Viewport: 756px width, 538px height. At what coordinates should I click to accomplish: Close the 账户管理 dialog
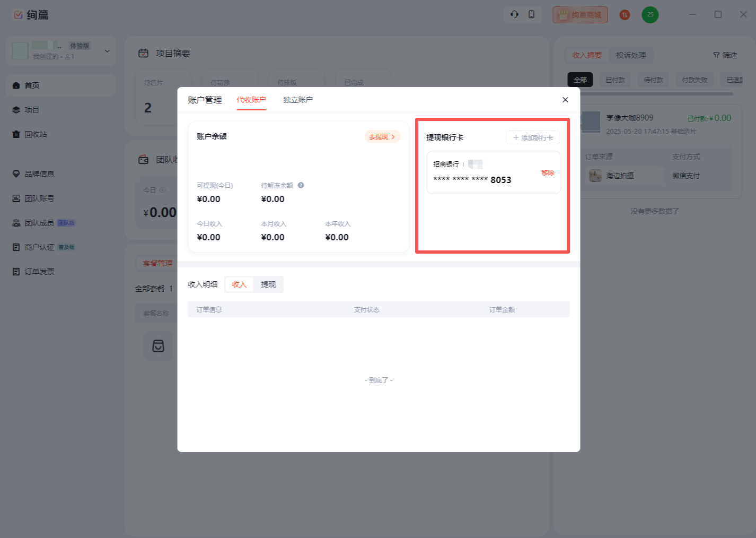coord(565,100)
